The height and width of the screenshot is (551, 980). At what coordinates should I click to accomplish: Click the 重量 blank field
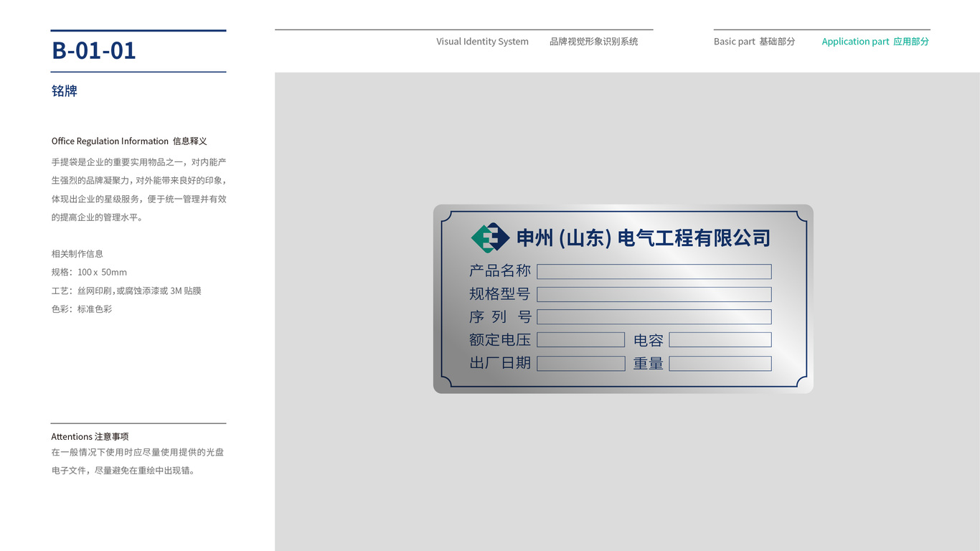[720, 363]
